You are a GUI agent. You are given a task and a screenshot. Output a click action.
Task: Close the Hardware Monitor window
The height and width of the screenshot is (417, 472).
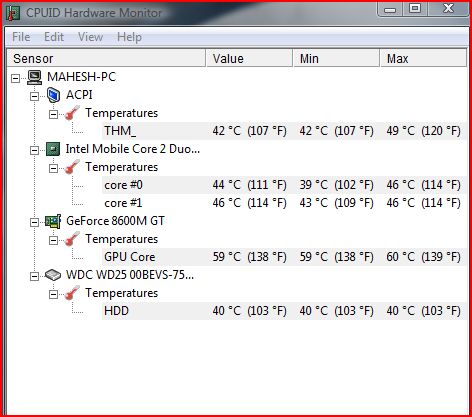[x=449, y=9]
